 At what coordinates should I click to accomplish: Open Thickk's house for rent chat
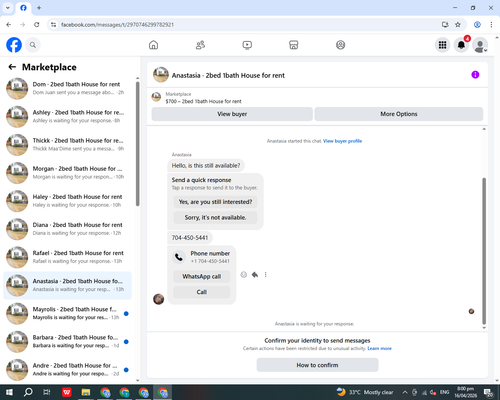point(67,145)
